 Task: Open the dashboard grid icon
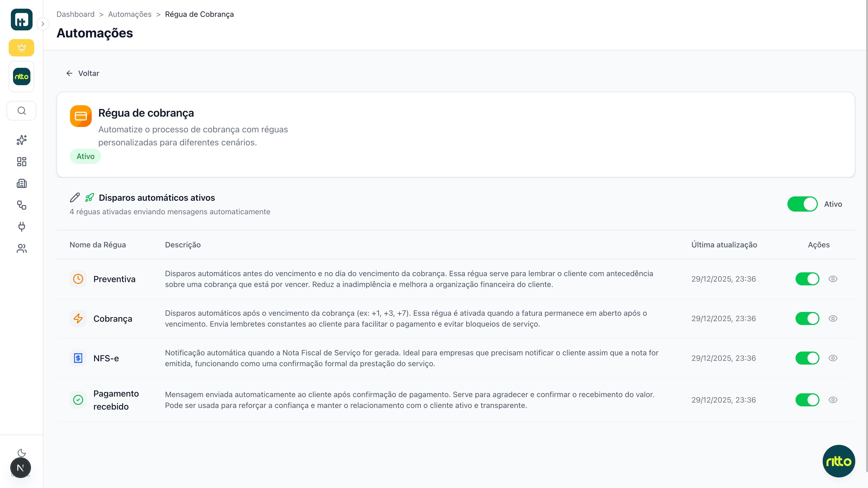[21, 162]
